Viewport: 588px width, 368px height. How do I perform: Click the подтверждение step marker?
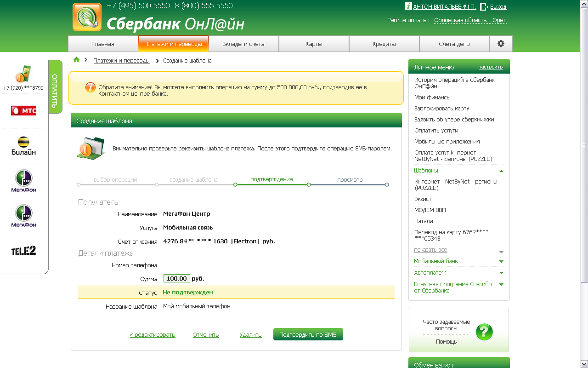coord(235,184)
